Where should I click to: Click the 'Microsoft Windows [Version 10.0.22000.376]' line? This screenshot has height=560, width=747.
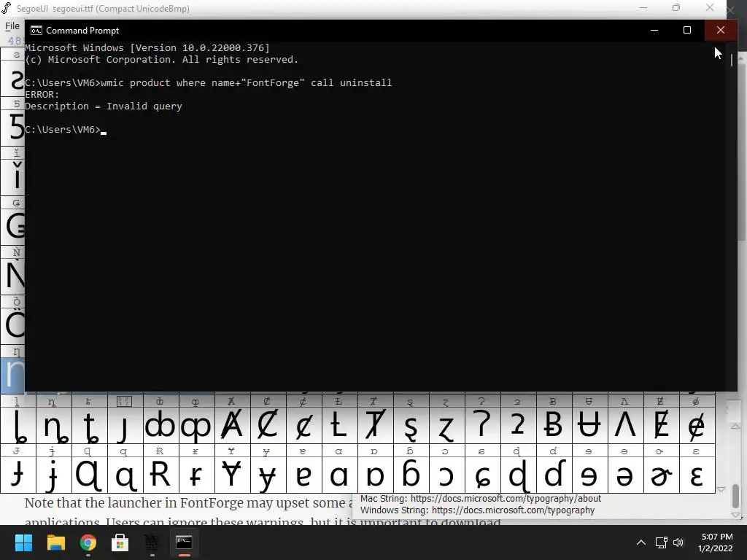147,47
